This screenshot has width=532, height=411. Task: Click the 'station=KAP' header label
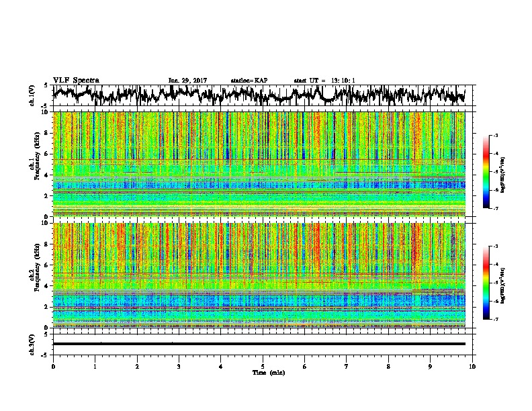(x=249, y=81)
